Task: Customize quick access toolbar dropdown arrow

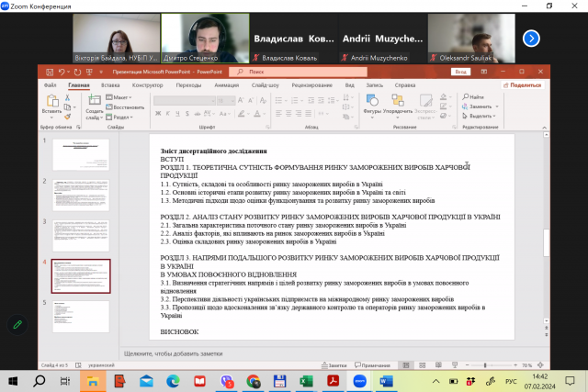Action: point(101,72)
